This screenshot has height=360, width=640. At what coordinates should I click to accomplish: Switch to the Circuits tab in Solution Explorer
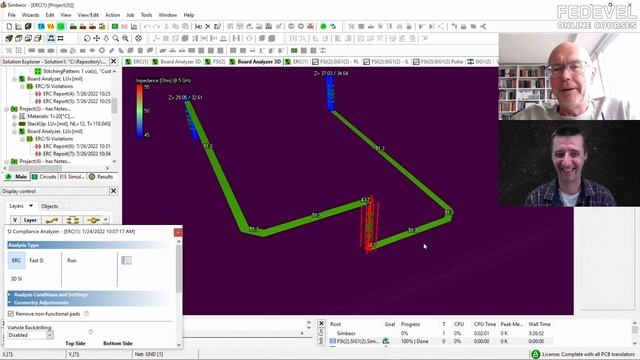44,176
